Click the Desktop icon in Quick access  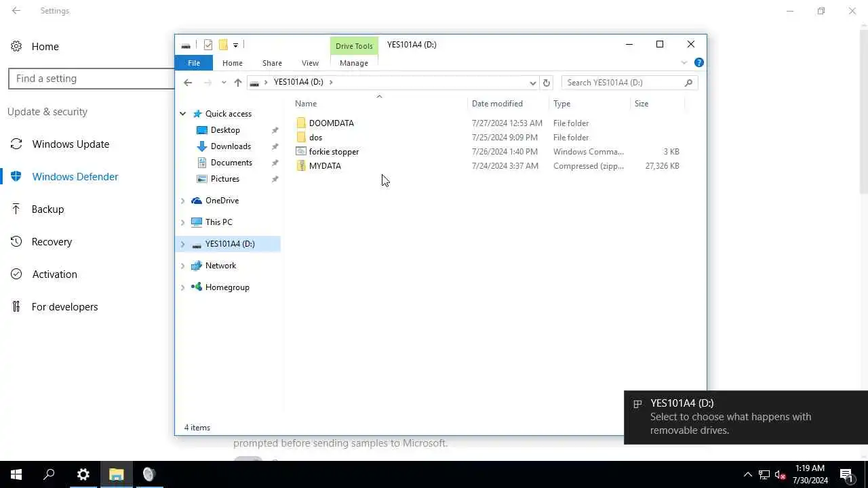[x=201, y=129]
